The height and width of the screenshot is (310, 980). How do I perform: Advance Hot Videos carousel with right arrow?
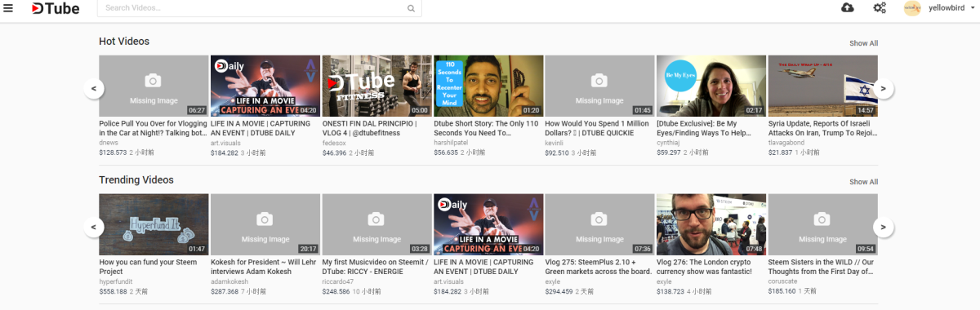[883, 87]
